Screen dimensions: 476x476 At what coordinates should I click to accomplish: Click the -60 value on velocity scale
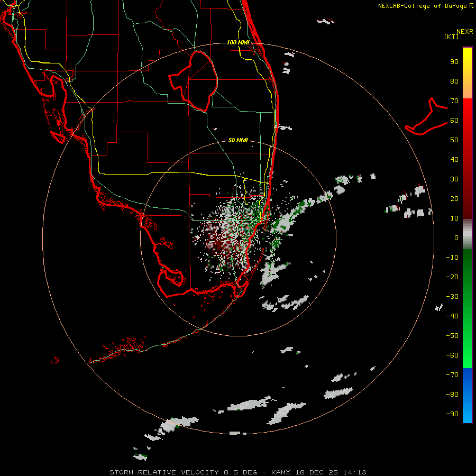click(x=452, y=355)
